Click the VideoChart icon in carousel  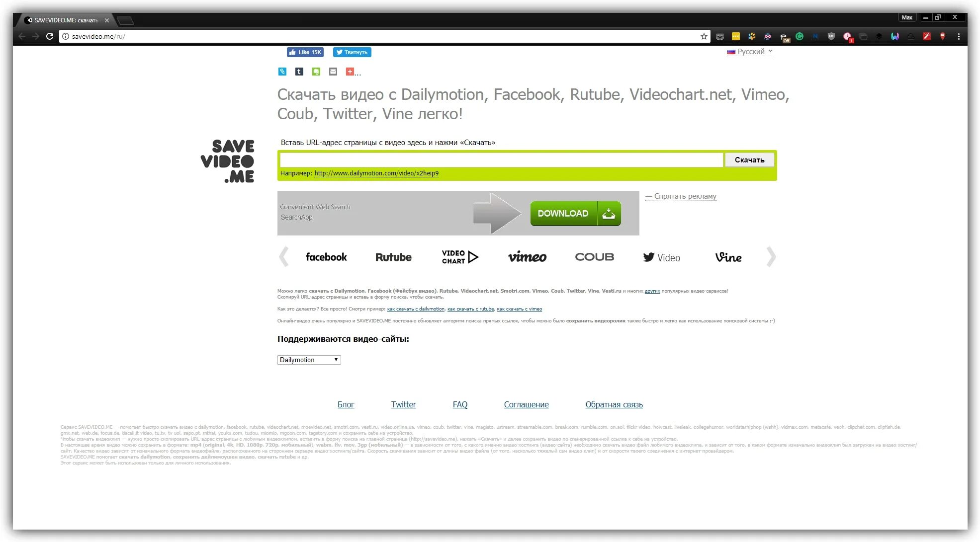click(459, 256)
